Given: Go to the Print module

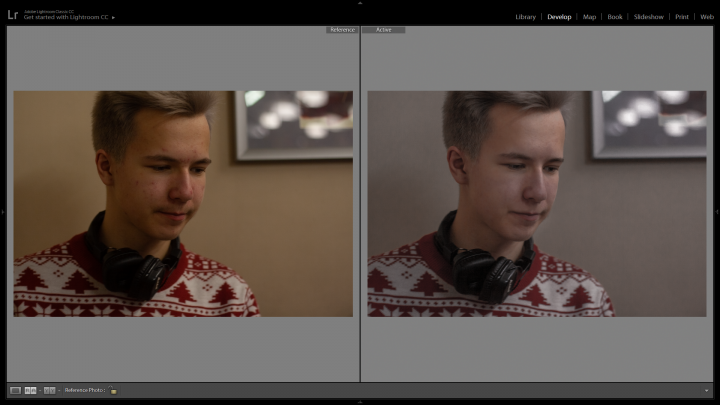Looking at the screenshot, I should coord(681,17).
